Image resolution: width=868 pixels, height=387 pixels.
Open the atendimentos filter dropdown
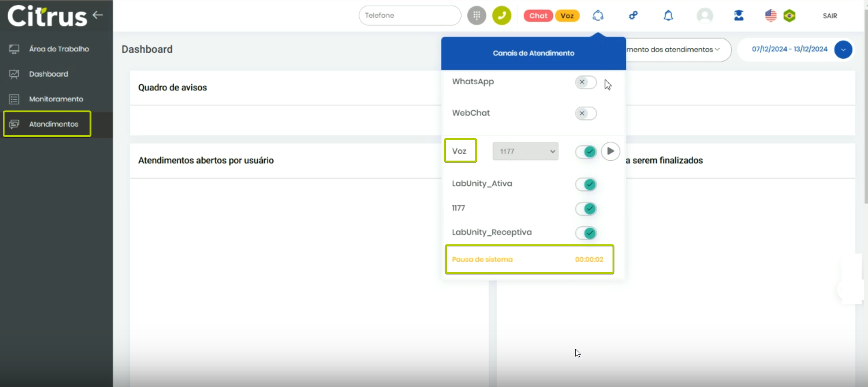tap(674, 50)
